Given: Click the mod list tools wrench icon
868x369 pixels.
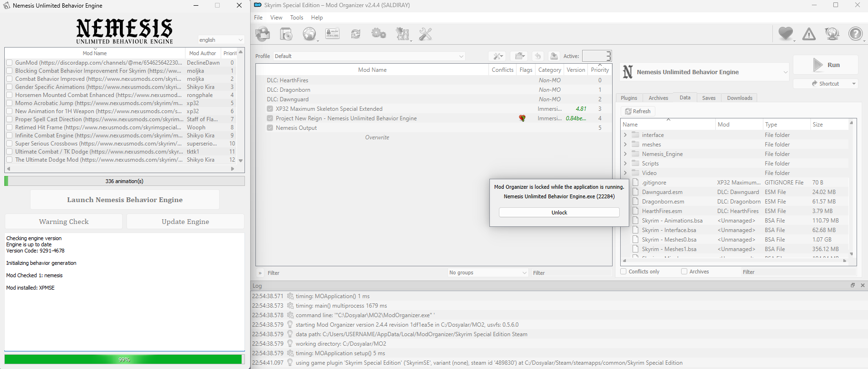Looking at the screenshot, I should click(497, 56).
